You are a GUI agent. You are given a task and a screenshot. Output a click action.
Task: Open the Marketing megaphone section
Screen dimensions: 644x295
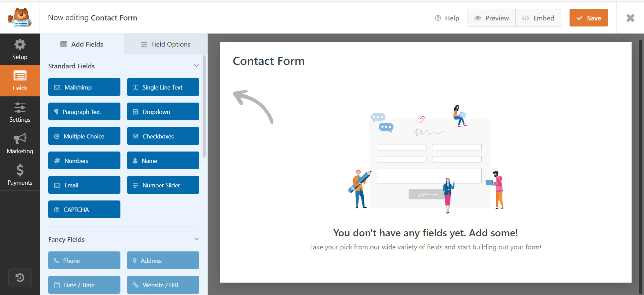click(x=20, y=143)
